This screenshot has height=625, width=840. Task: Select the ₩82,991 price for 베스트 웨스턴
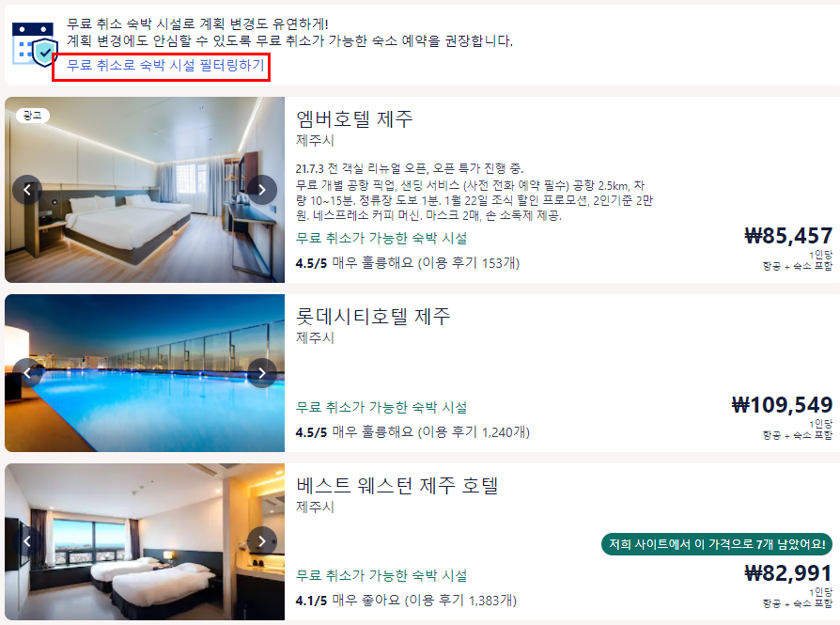coord(788,573)
